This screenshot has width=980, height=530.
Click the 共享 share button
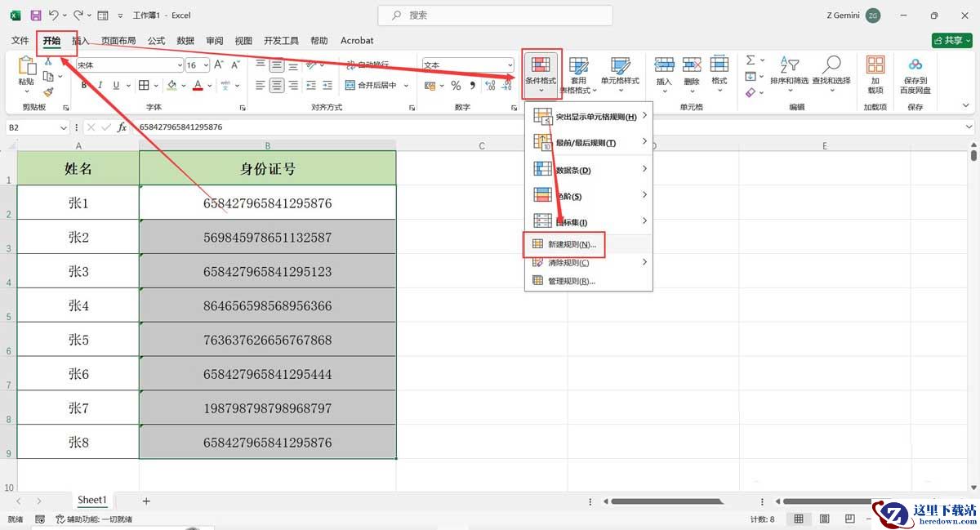pos(951,40)
